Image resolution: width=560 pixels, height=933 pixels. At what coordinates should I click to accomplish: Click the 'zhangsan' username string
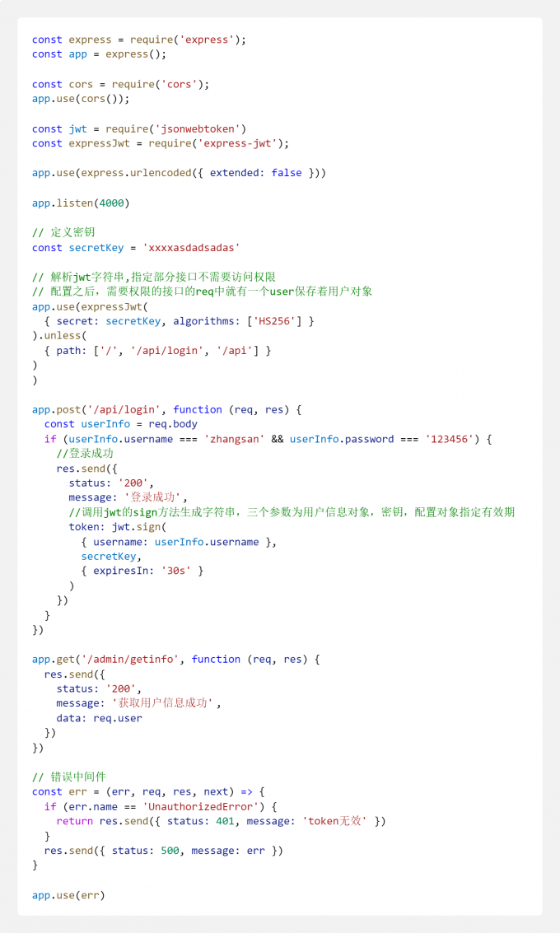[x=234, y=439]
